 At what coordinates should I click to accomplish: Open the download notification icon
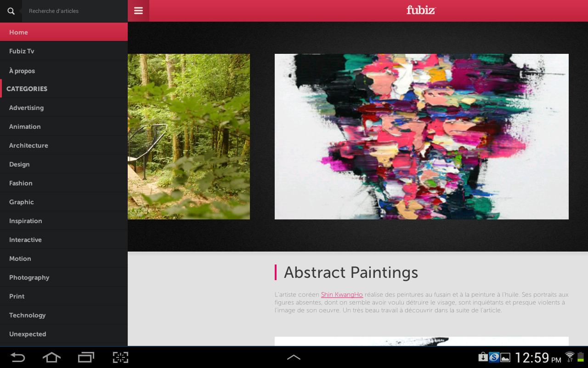pyautogui.click(x=483, y=356)
